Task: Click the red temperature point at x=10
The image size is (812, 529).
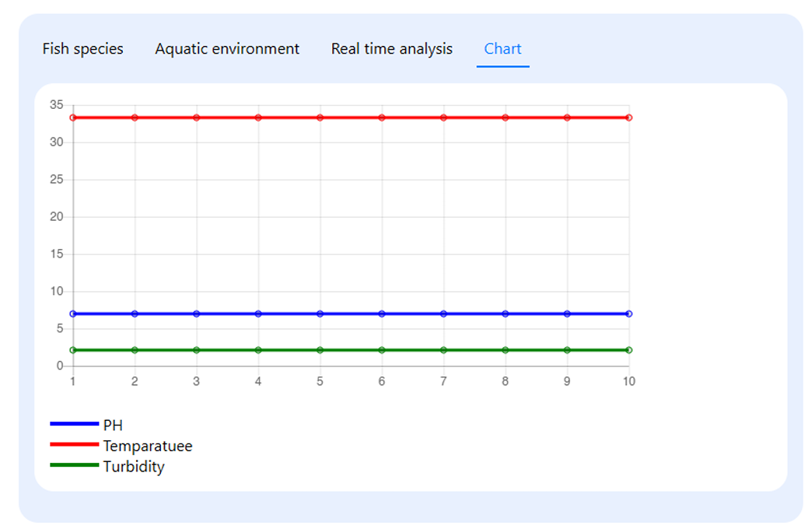Action: click(628, 117)
